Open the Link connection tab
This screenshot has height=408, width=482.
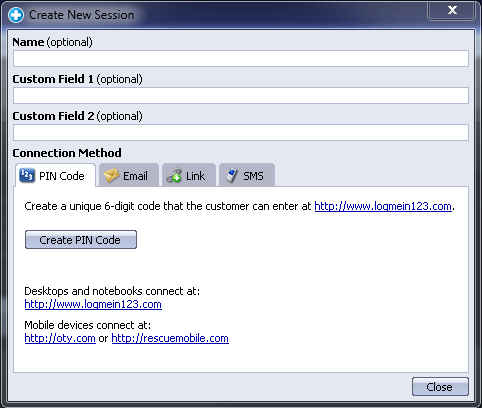(x=189, y=175)
